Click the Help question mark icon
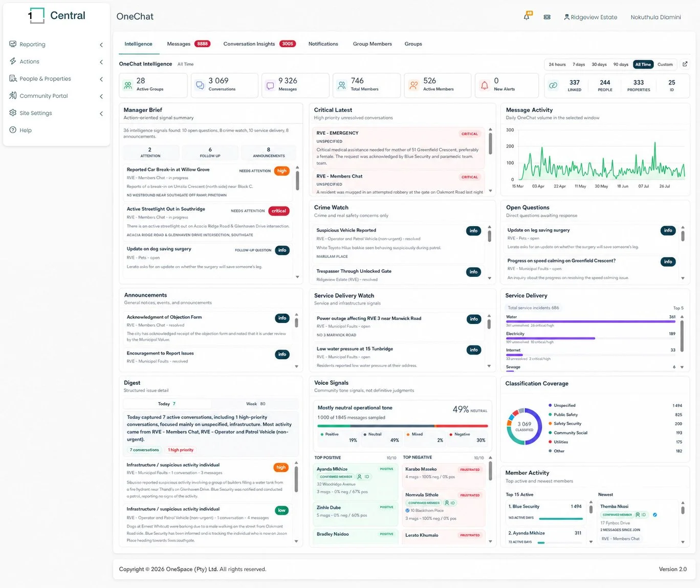The image size is (700, 588). pos(13,130)
